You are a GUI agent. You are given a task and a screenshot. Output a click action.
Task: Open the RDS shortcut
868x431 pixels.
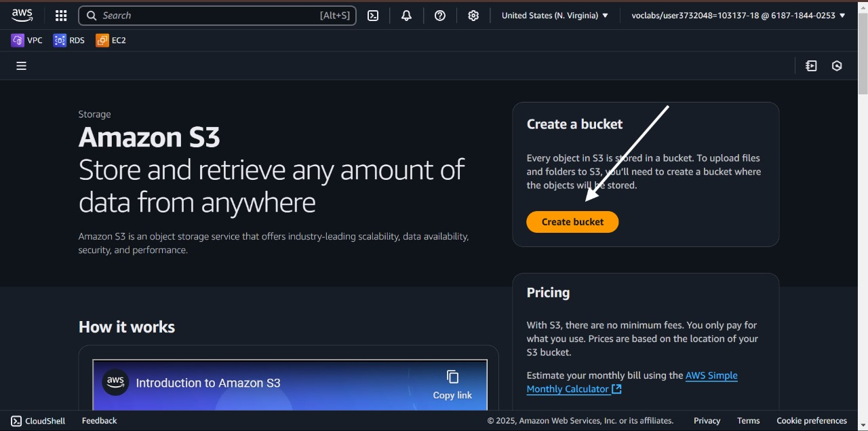(x=69, y=41)
